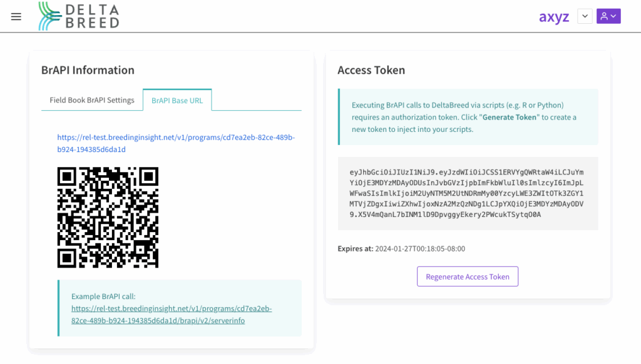Click the authorization token info notice
The height and width of the screenshot is (364, 641).
pos(468,117)
